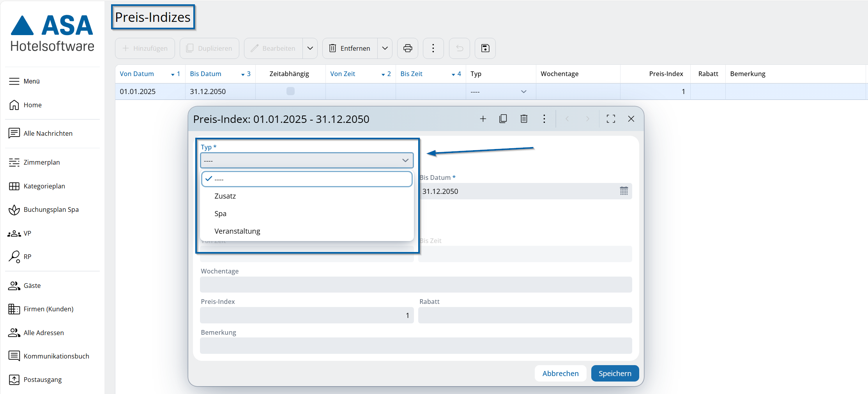Click the duplicate icon in dialog header

click(x=503, y=119)
